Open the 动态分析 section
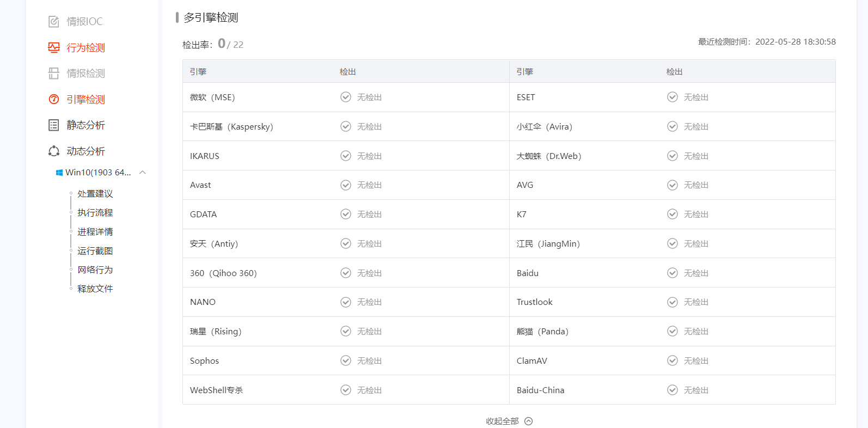 85,151
